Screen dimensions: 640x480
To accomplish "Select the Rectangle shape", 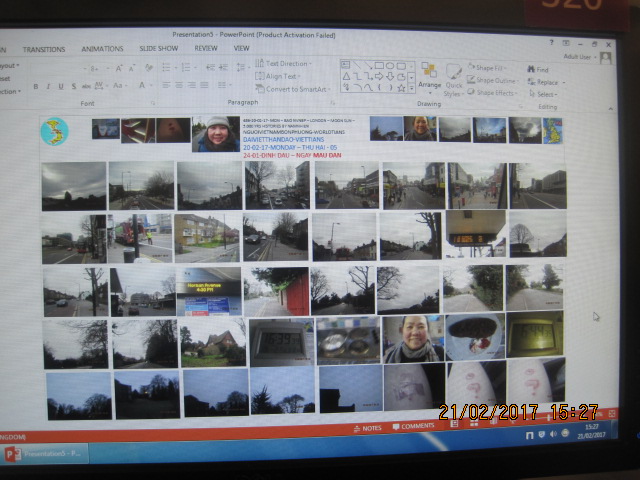I will (379, 65).
